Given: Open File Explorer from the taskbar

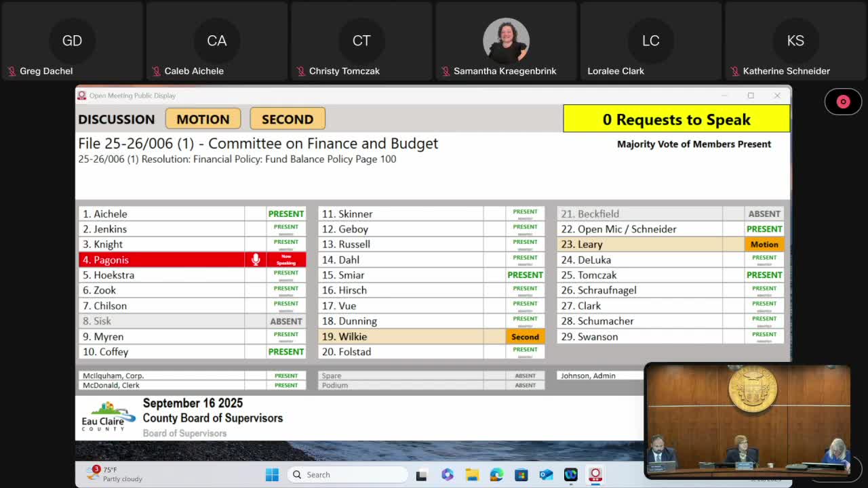Looking at the screenshot, I should (472, 474).
